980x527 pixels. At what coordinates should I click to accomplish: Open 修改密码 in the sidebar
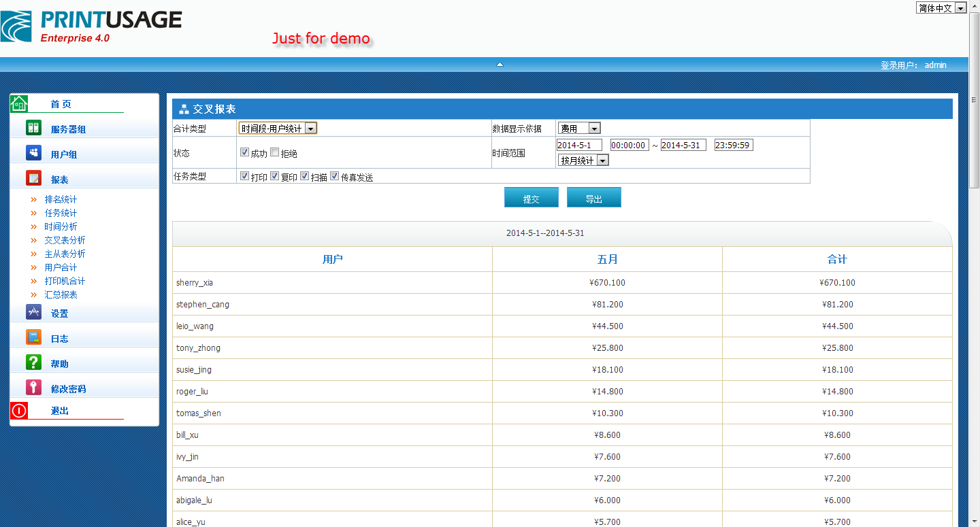click(68, 389)
